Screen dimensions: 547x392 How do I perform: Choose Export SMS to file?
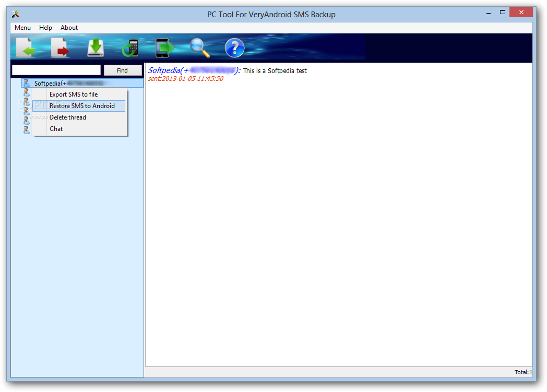coord(79,94)
